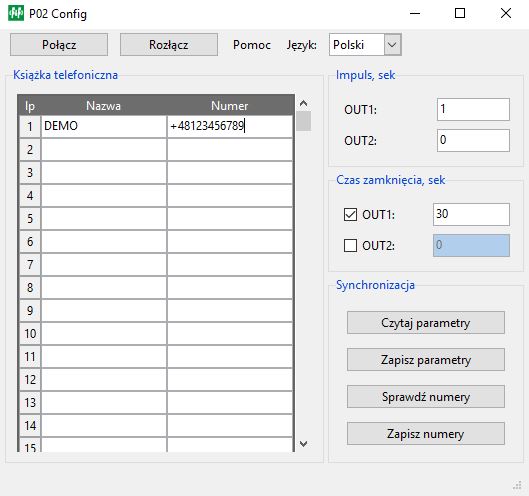The width and height of the screenshot is (529, 496).
Task: Click the dropdown arrow next to Polski
Action: (392, 45)
